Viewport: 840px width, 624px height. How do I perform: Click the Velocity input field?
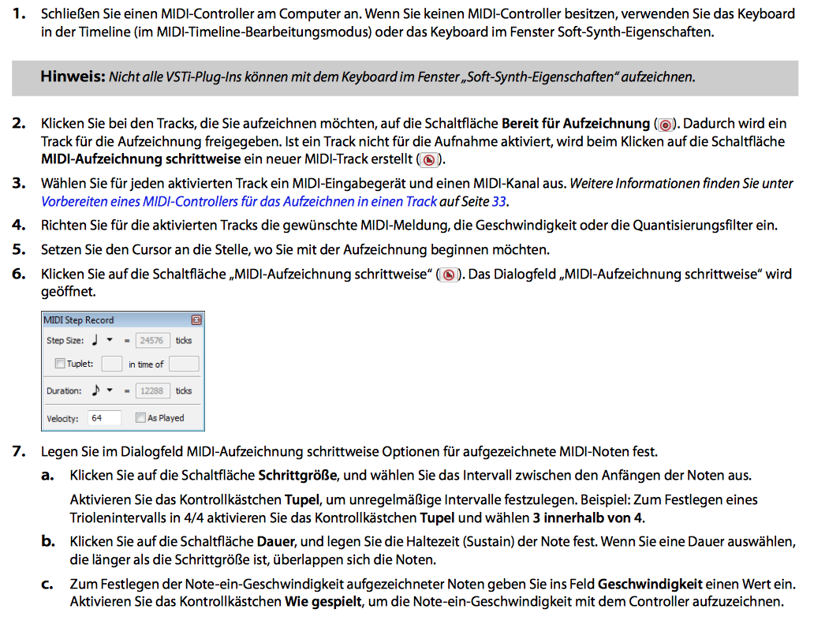[104, 418]
